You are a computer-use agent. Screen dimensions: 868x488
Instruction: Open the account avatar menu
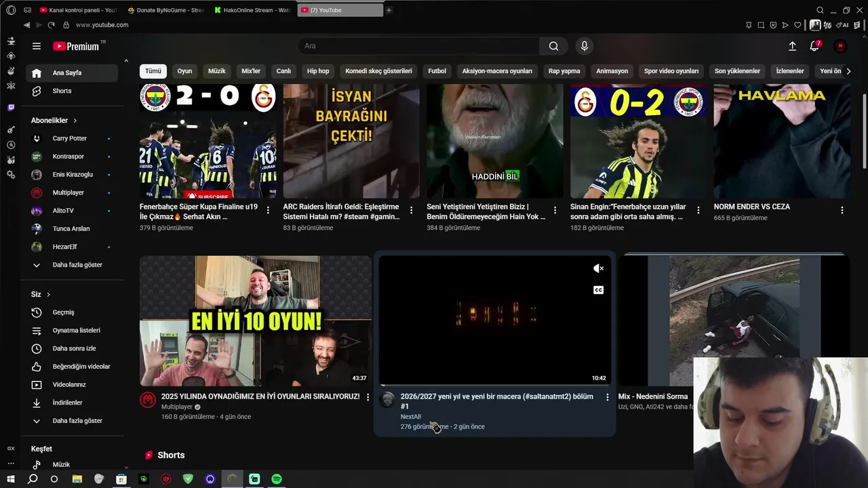click(x=840, y=46)
